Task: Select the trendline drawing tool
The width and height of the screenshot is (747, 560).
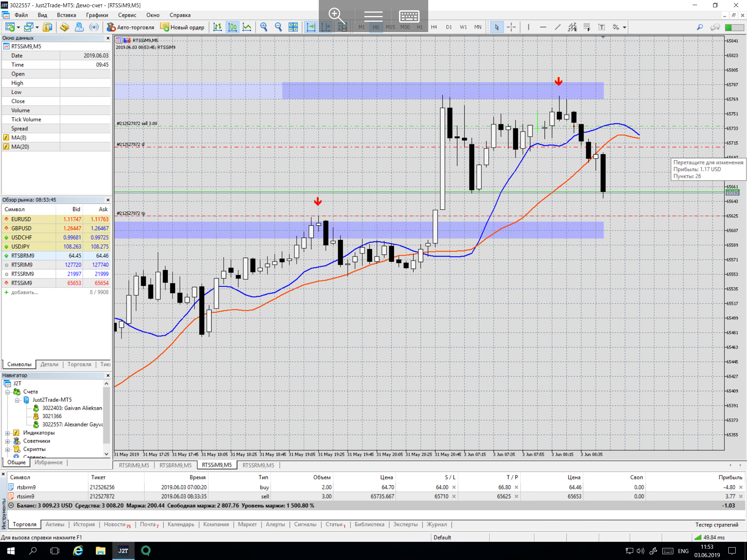Action: click(x=557, y=27)
